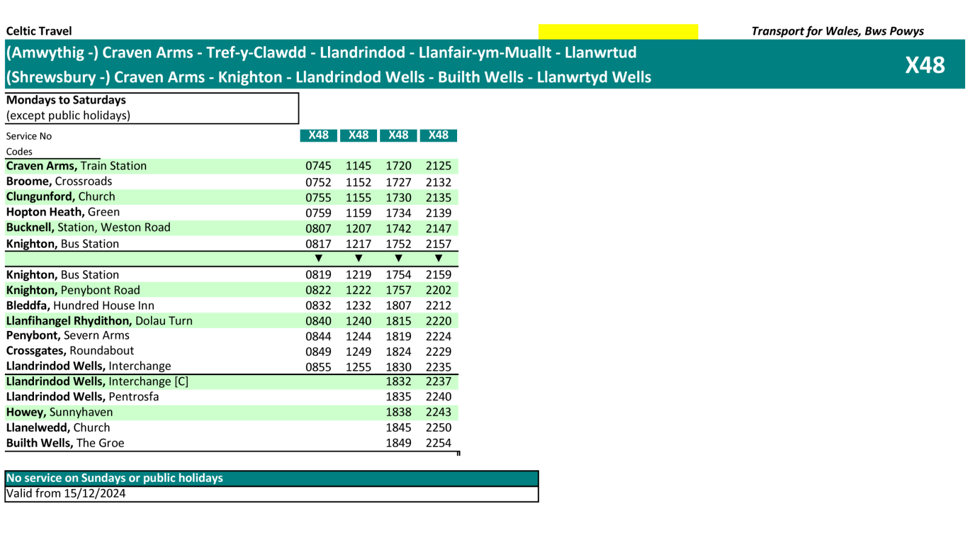This screenshot has height=560, width=970.
Task: Select the Hopton Heath, Green stop
Action: coord(63,212)
